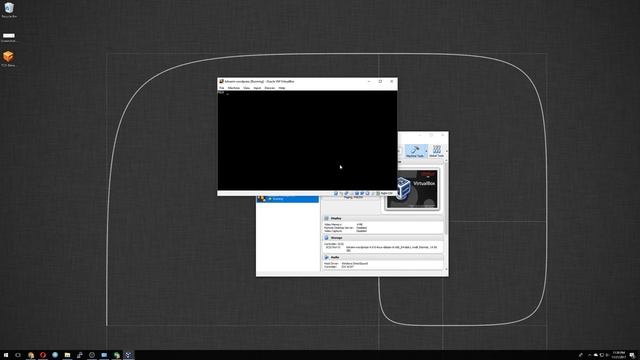
Task: Switch to VirtualBox in taskbar
Action: pos(129,355)
